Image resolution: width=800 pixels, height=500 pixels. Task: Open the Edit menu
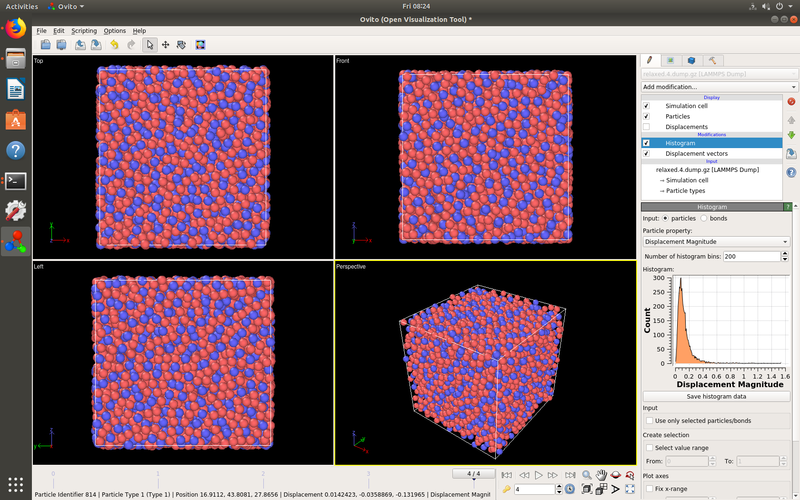click(59, 31)
